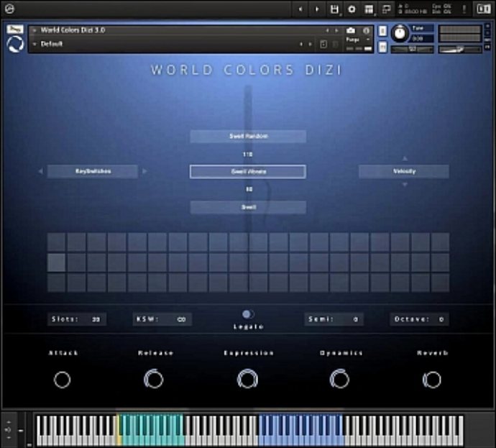Viewport: 496px width, 448px height.
Task: Click the Kontakt logo in the top-left corner
Action: 9,9
